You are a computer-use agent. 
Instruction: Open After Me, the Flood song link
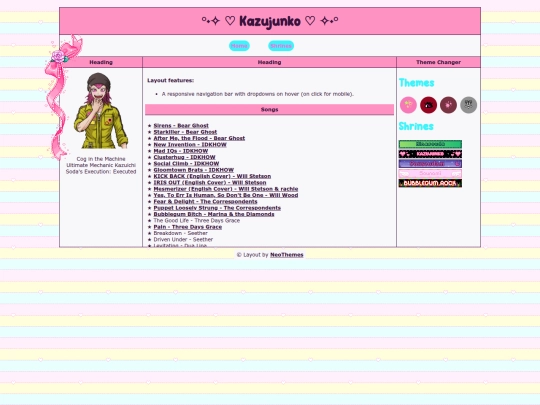[199, 138]
